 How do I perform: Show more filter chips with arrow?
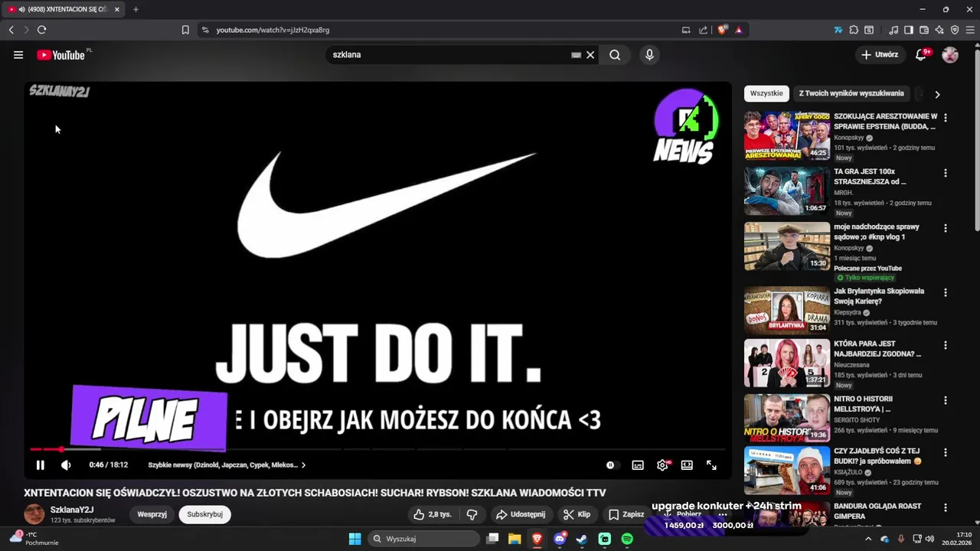(x=937, y=94)
